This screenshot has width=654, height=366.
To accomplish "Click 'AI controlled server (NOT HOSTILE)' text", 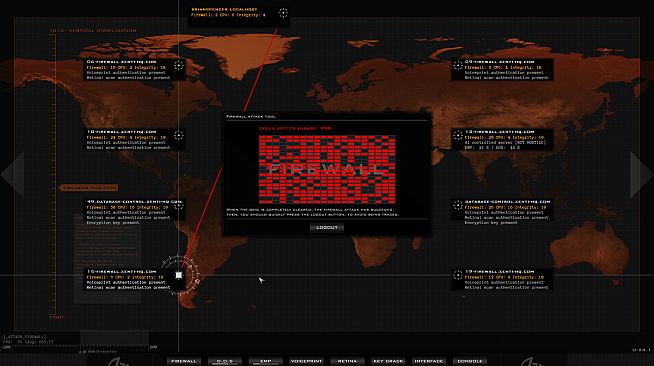I will tap(505, 143).
